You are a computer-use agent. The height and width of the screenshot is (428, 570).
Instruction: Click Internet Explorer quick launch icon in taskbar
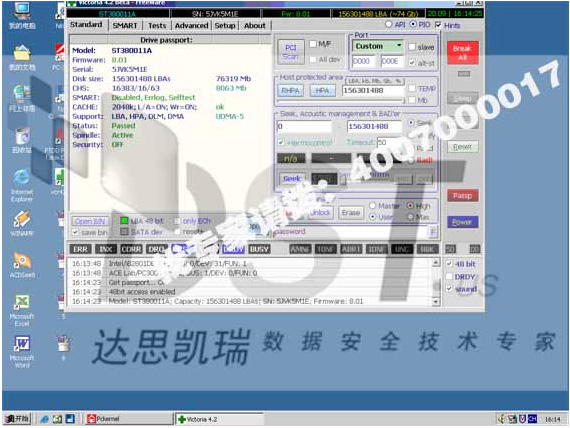[x=45, y=419]
